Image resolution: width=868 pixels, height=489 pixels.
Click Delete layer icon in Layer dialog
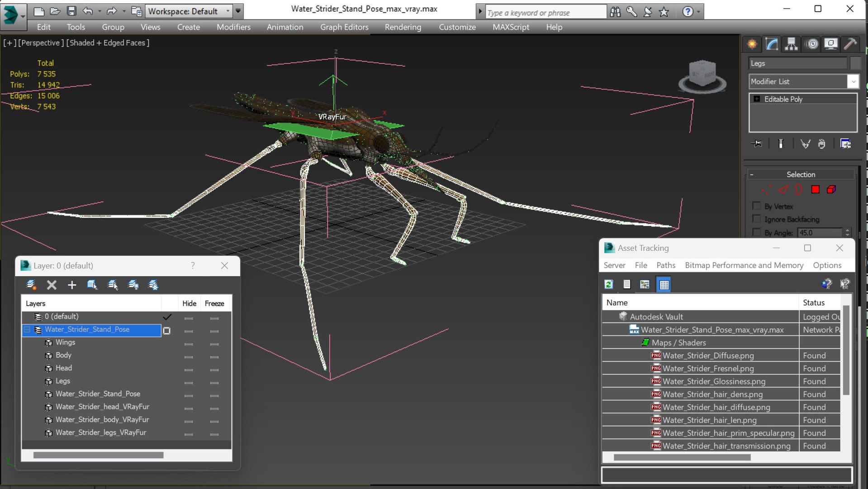click(52, 285)
